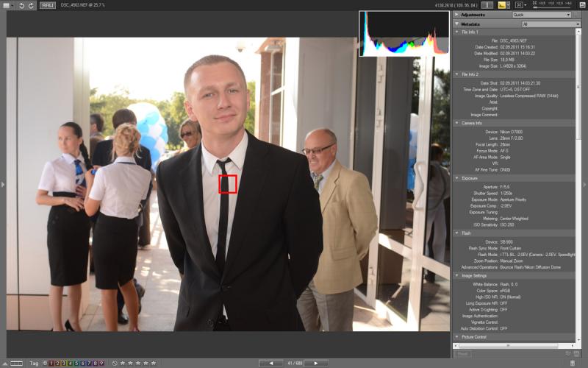Apply tag label 4
This screenshot has height=368, width=588.
point(70,363)
